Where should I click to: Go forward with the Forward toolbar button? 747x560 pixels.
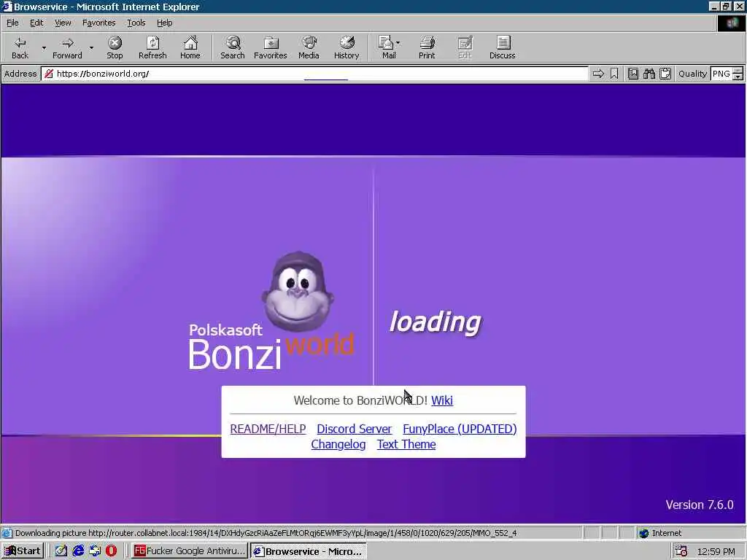[x=67, y=47]
